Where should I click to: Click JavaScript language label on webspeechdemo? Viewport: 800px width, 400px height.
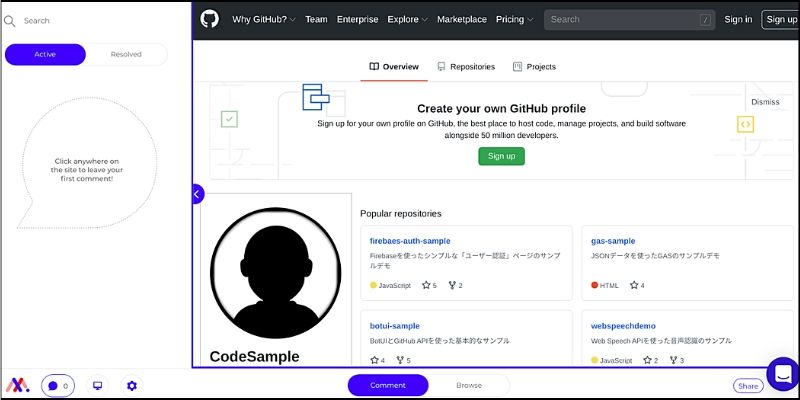(616, 360)
